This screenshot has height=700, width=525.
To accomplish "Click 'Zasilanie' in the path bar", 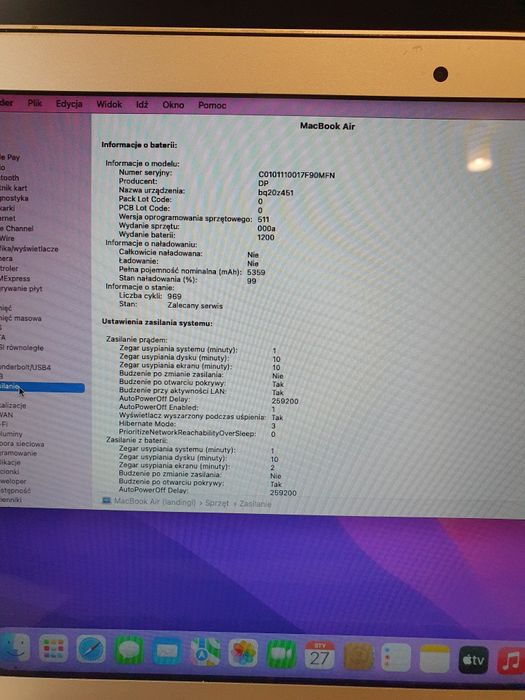I will click(255, 504).
